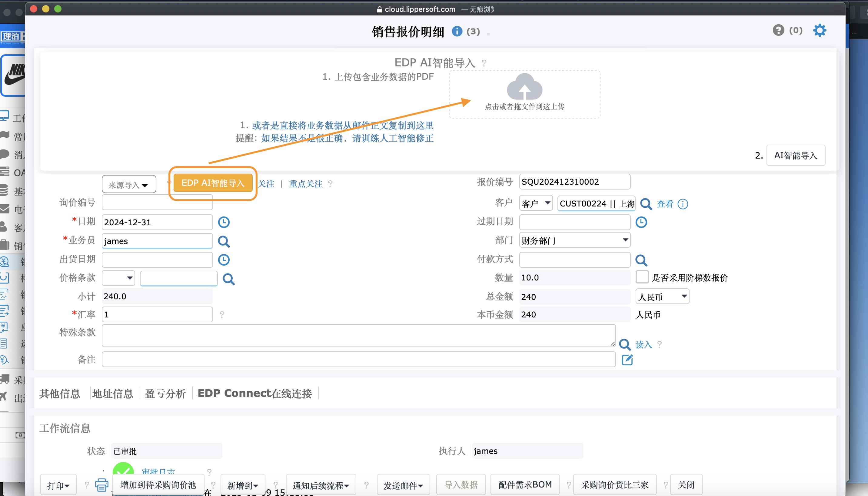Screen dimensions: 868x496
Task: Open date picker clock for 日期 field
Action: tap(224, 223)
